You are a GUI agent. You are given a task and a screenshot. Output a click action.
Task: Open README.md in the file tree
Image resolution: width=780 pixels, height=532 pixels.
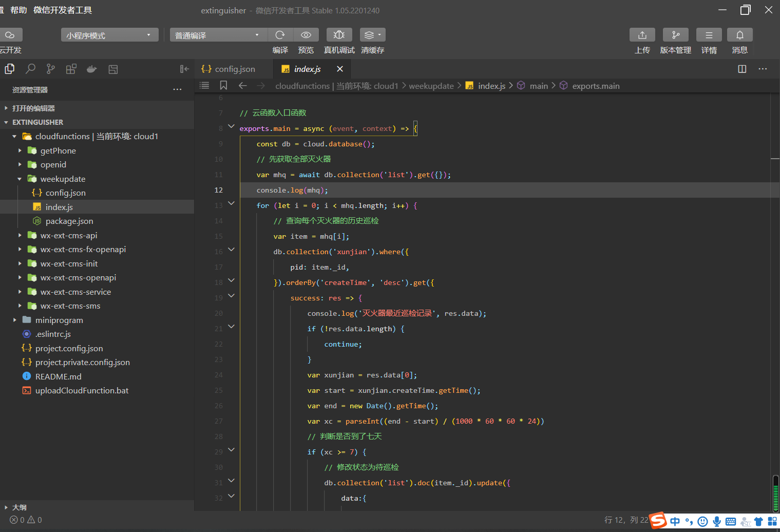[x=58, y=376]
